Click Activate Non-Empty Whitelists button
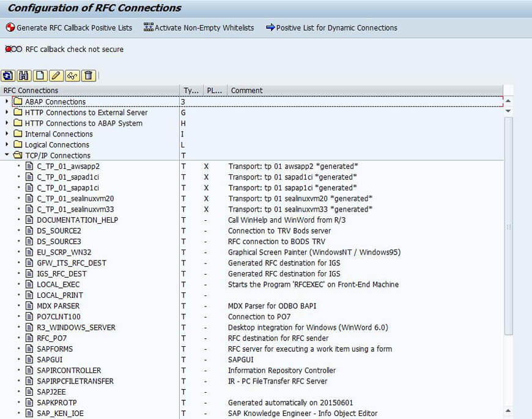The height and width of the screenshot is (419, 532). coord(199,28)
